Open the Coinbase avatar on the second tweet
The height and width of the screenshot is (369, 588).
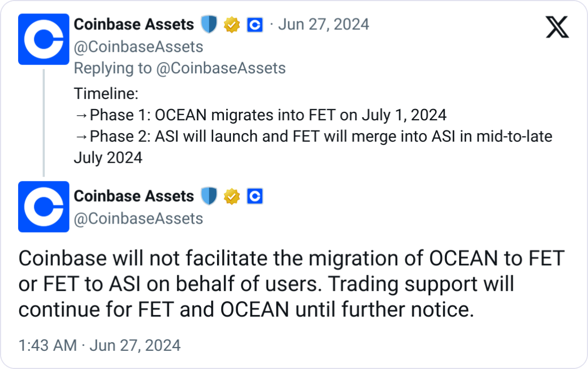click(x=44, y=206)
